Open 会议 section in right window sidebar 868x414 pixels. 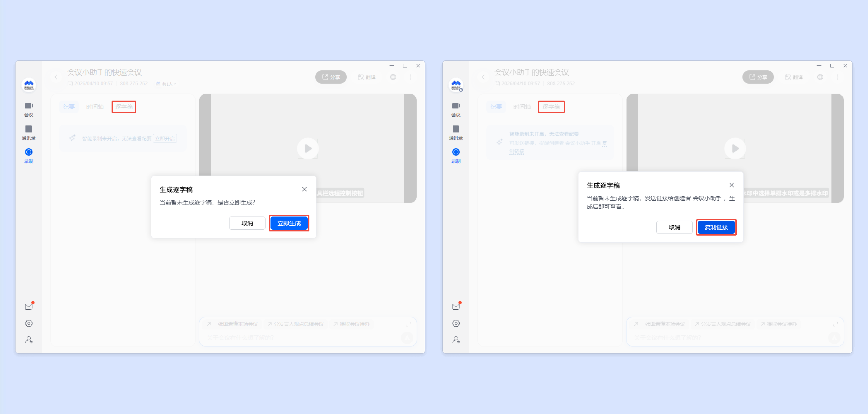(456, 109)
